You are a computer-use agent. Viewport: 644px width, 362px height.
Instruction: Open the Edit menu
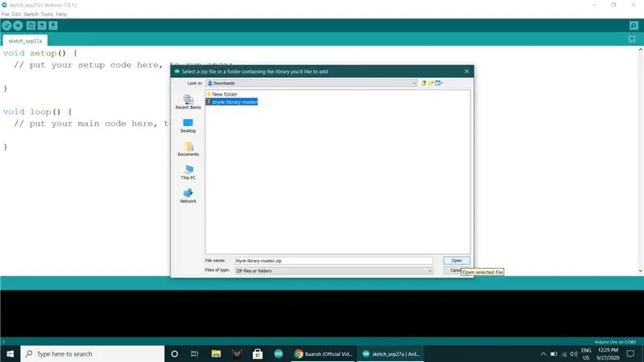16,14
